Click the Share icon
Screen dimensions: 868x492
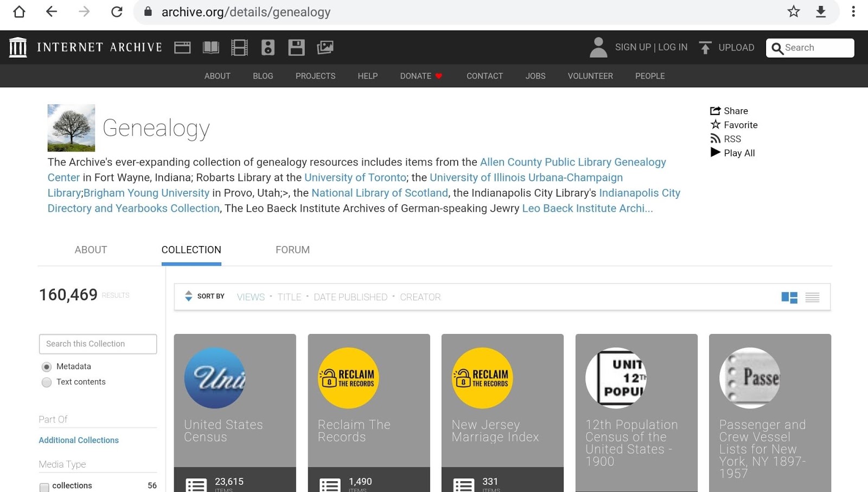click(x=716, y=111)
